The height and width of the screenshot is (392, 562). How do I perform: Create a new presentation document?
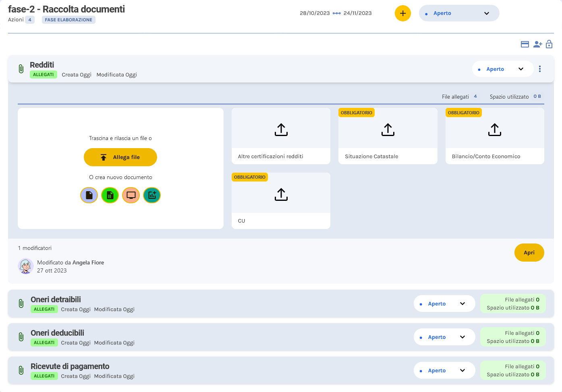point(131,195)
